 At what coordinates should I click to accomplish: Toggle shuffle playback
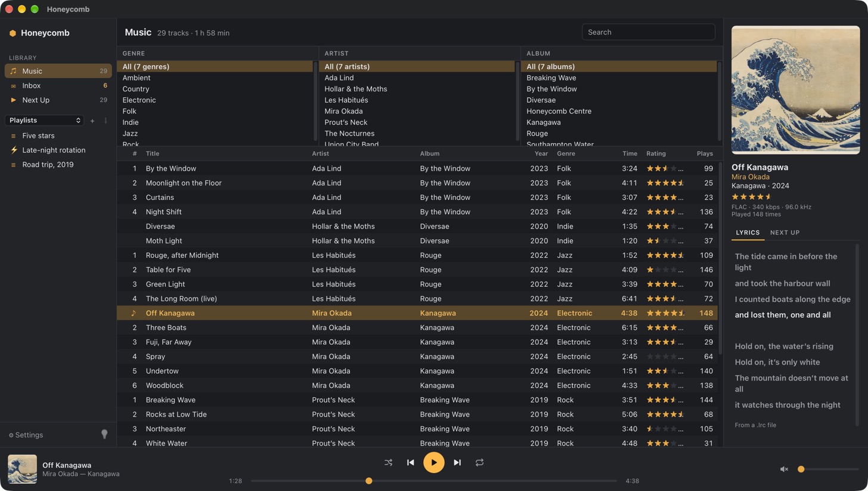389,462
